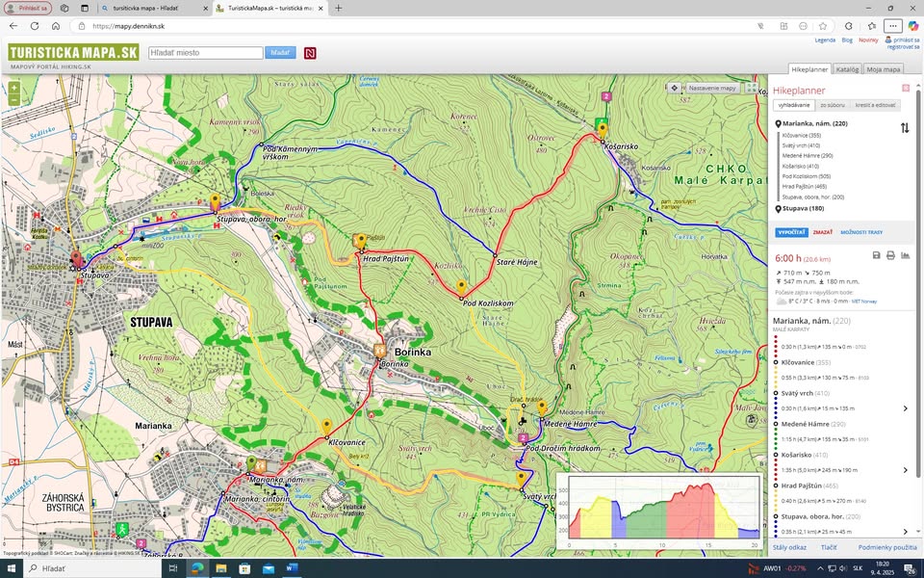
Task: Add this page to favorites star
Action: click(823, 26)
